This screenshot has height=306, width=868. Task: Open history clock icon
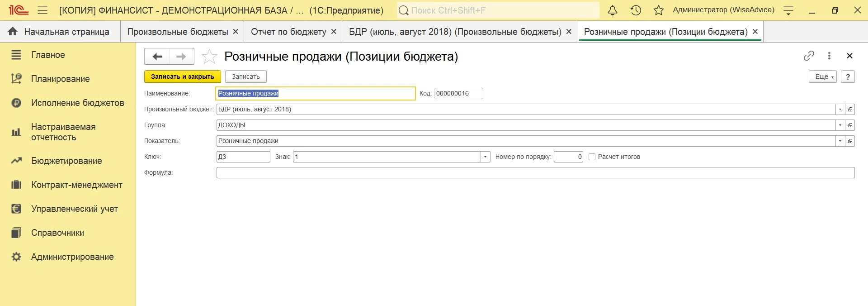click(x=636, y=10)
